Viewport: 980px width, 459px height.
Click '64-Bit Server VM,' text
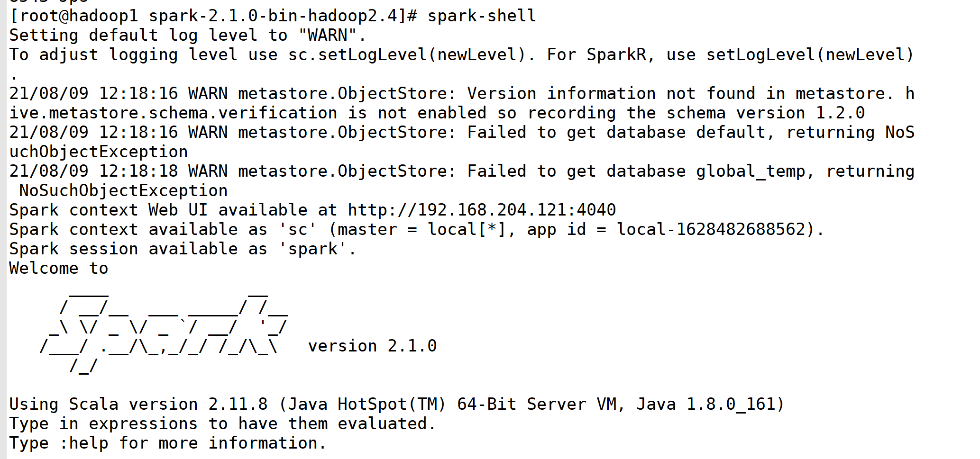pyautogui.click(x=541, y=405)
